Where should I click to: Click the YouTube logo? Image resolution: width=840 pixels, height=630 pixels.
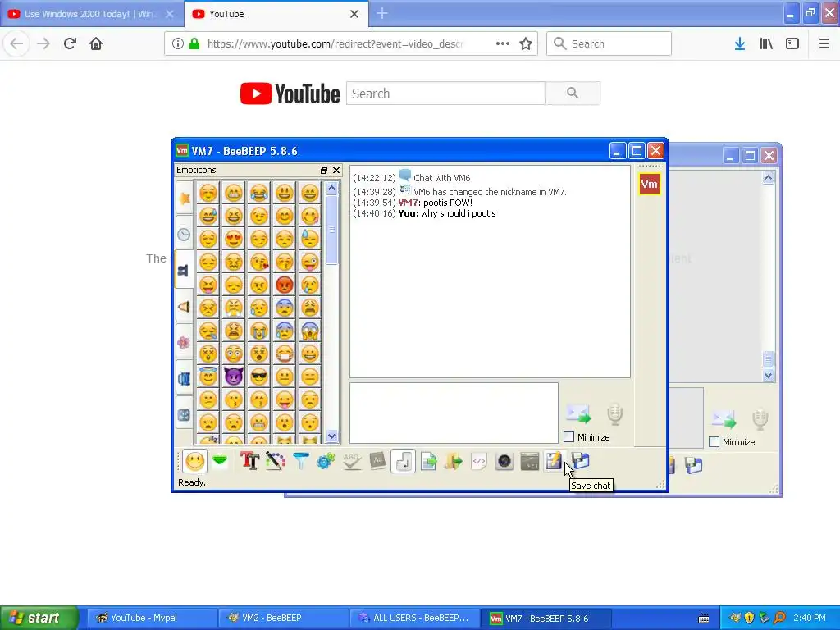[x=290, y=94]
